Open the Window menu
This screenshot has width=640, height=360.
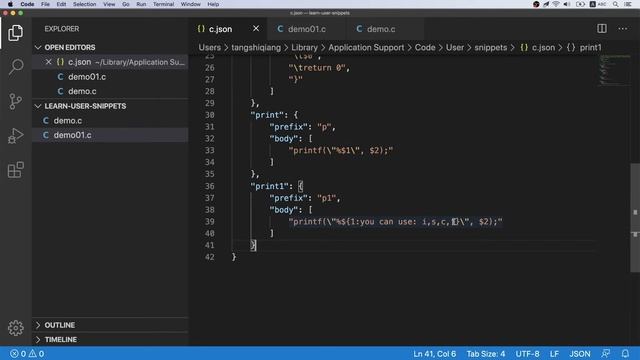pyautogui.click(x=191, y=4)
